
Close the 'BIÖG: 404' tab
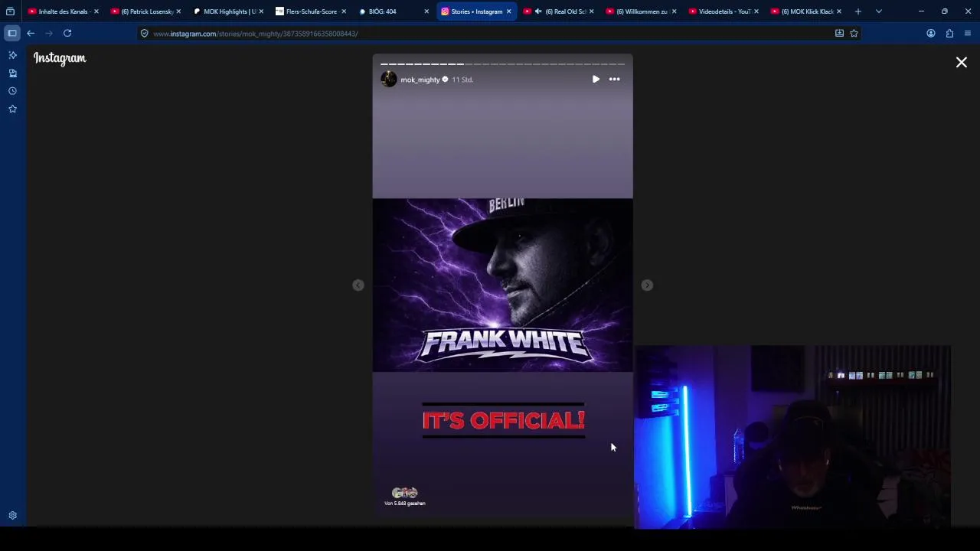coord(426,11)
